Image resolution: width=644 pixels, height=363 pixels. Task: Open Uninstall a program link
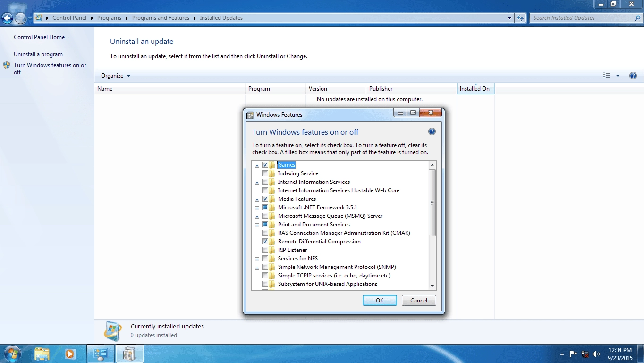(38, 54)
